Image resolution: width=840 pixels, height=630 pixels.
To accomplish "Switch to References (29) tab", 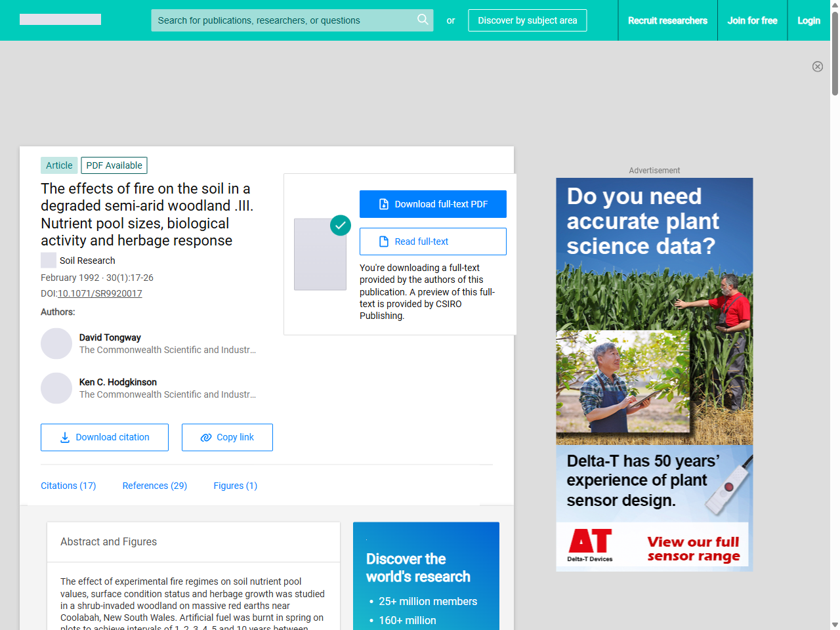I will (x=155, y=486).
